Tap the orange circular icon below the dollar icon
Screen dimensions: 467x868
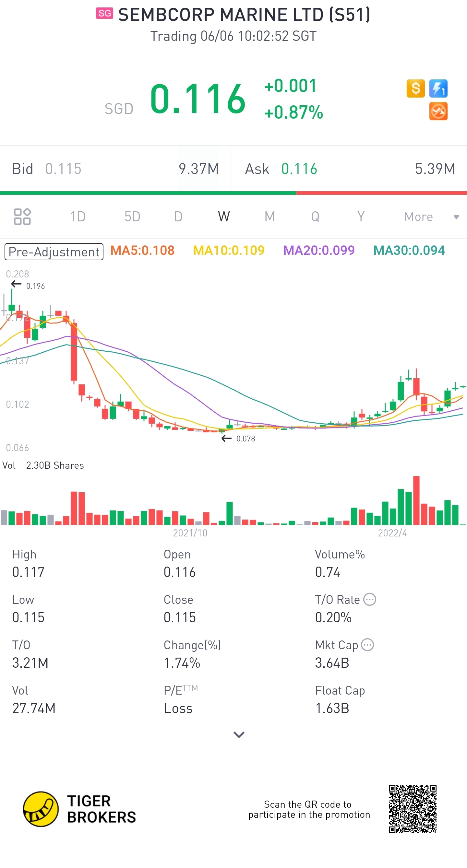pos(438,111)
